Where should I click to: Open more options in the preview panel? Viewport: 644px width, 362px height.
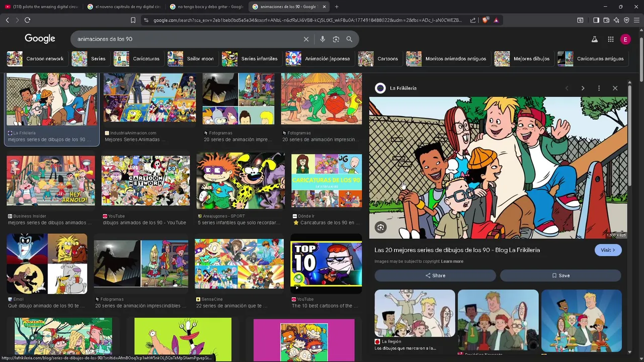599,88
